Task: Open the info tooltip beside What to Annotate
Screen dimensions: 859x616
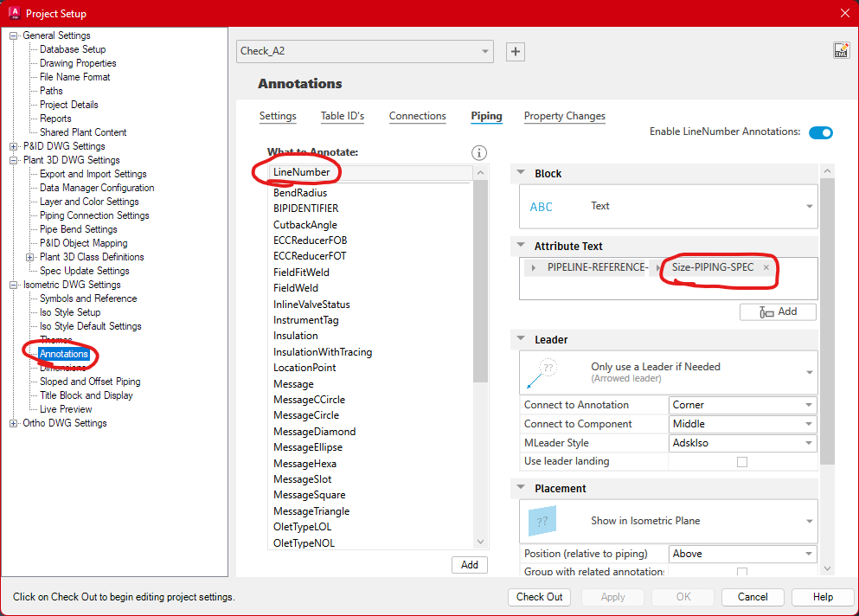Action: [x=478, y=152]
